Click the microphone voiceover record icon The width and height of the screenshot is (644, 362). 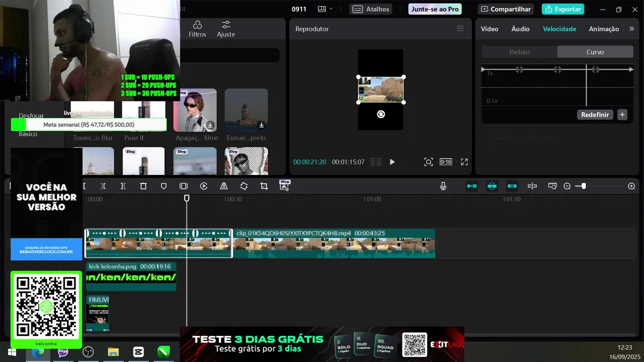click(x=443, y=186)
